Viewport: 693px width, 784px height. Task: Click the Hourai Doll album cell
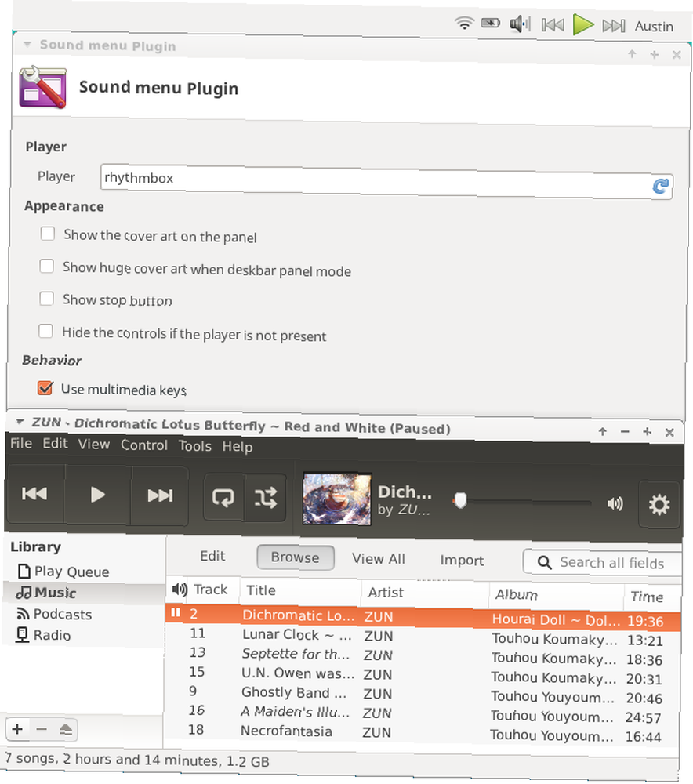tap(556, 620)
